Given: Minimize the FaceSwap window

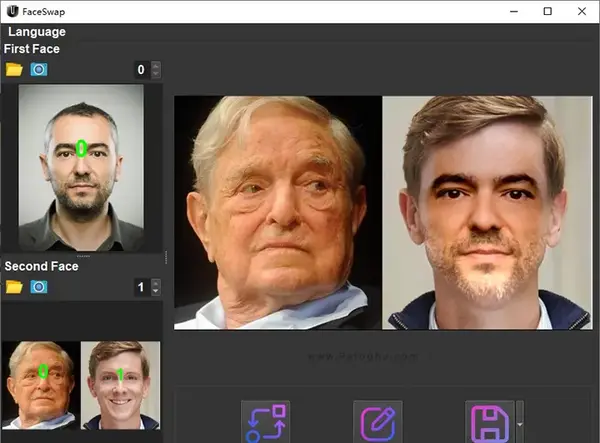Looking at the screenshot, I should coord(514,11).
